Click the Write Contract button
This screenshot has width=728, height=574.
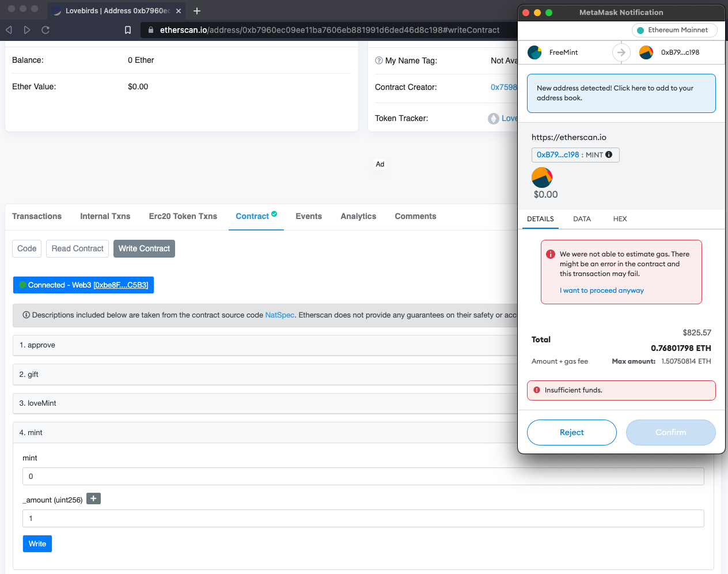(x=144, y=248)
